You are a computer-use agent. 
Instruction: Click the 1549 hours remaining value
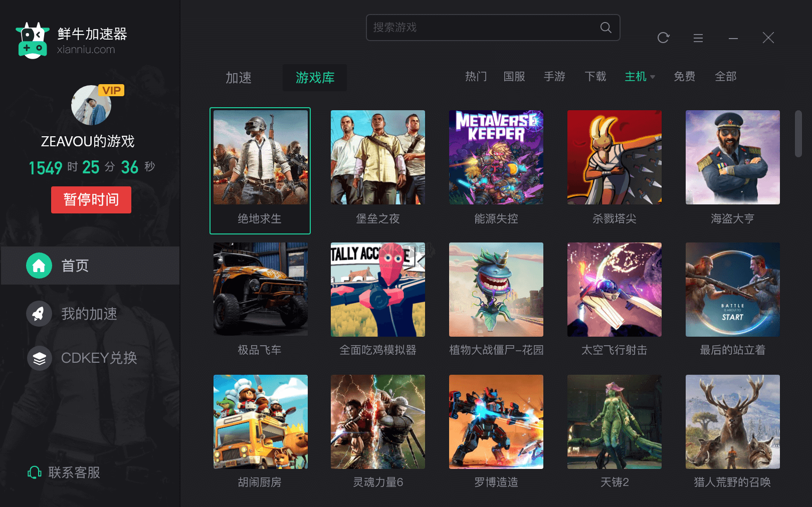click(46, 168)
